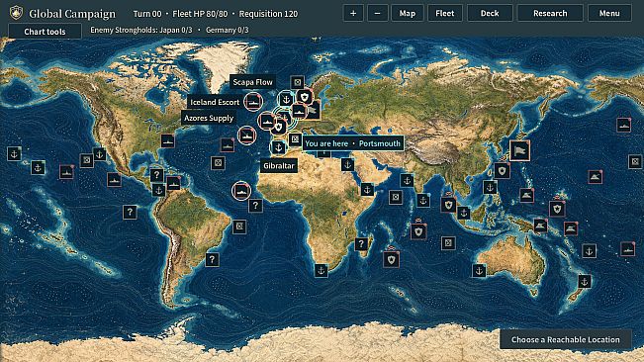644x362 pixels.
Task: Select the Japan stronghold flag icon
Action: pos(519,150)
